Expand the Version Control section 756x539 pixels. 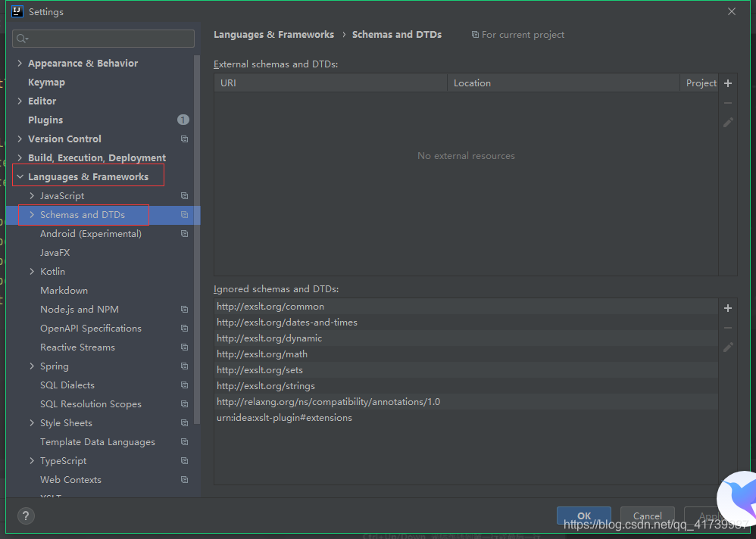tap(20, 139)
